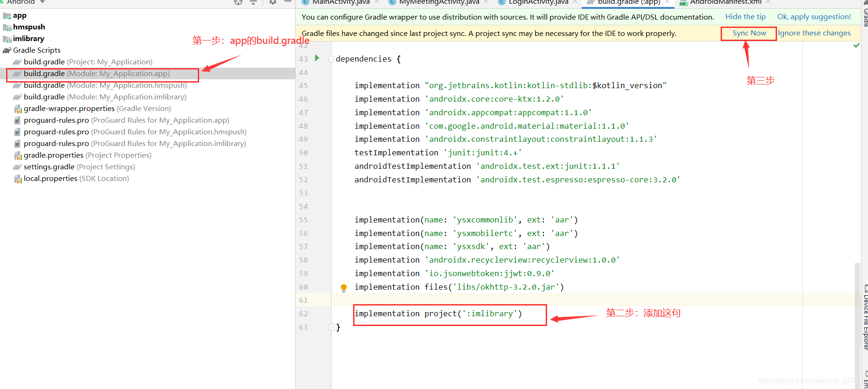The width and height of the screenshot is (868, 389).
Task: Click Ignore these changes
Action: [814, 33]
